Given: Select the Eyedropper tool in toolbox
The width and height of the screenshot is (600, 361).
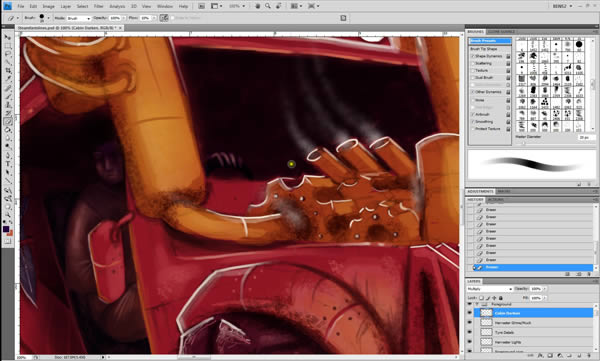Looking at the screenshot, I should pyautogui.click(x=8, y=79).
